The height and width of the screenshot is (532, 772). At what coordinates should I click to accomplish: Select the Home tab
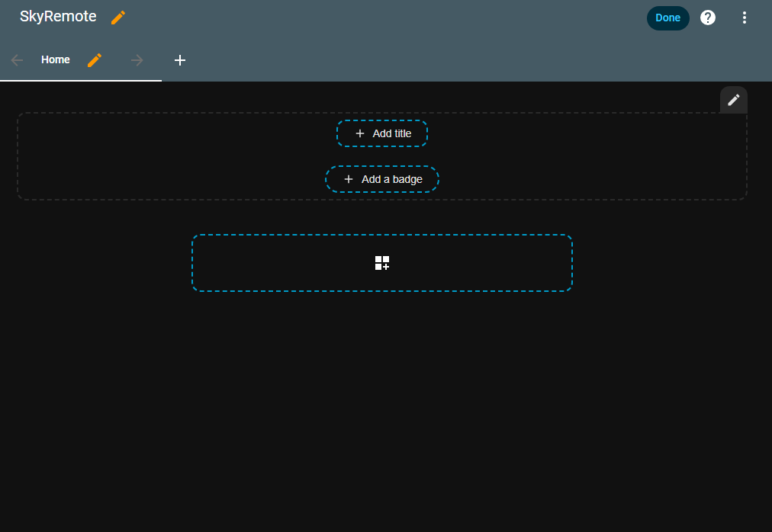click(56, 60)
